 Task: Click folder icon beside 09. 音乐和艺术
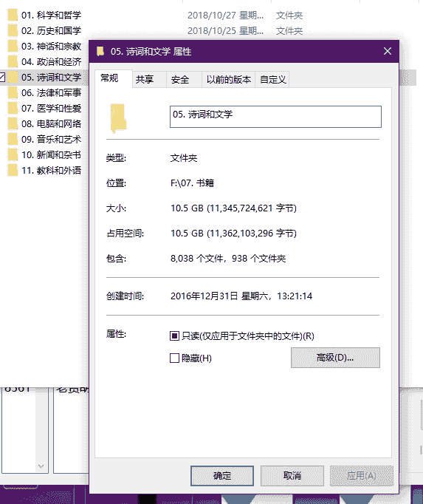point(13,139)
